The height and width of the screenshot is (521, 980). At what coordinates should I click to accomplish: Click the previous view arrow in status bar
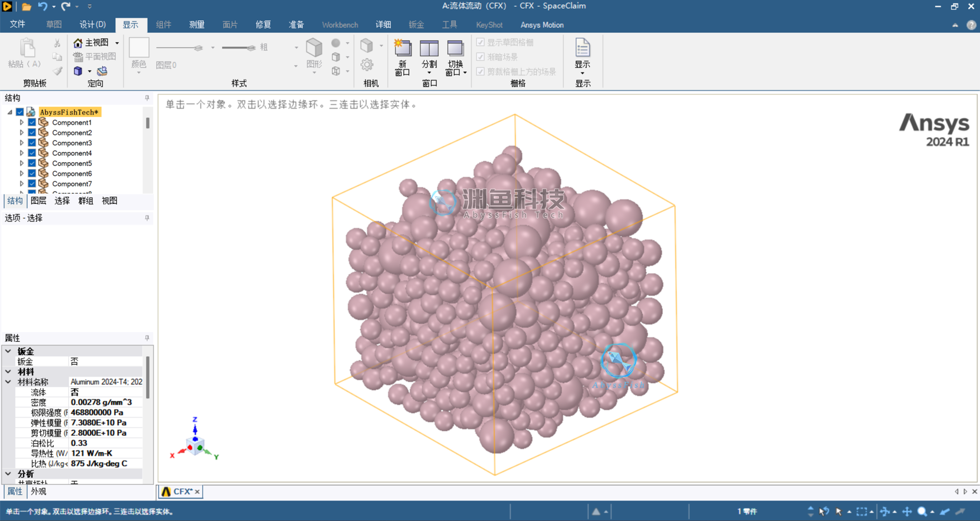[945, 511]
